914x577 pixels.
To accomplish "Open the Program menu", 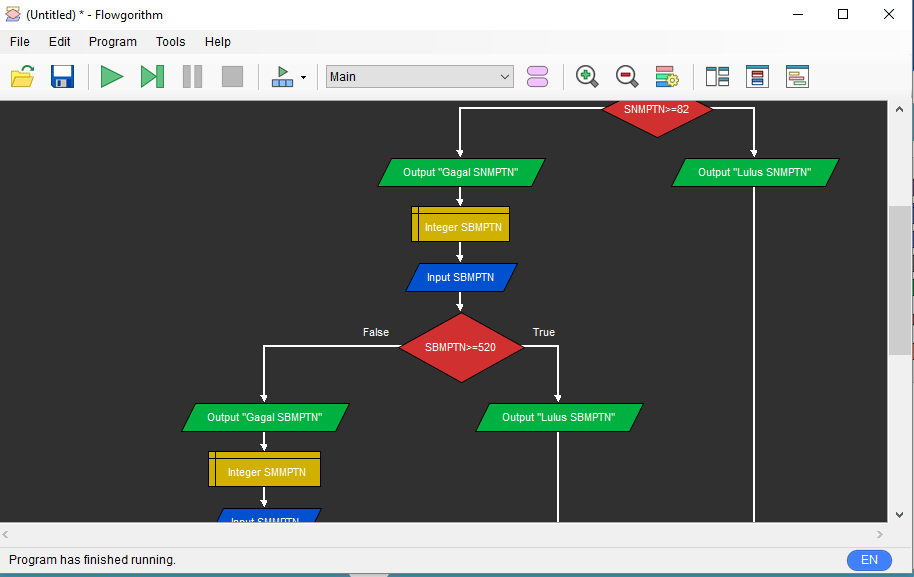I will point(113,42).
